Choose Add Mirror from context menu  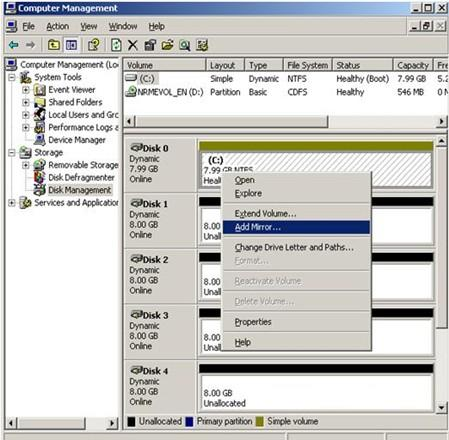click(296, 227)
